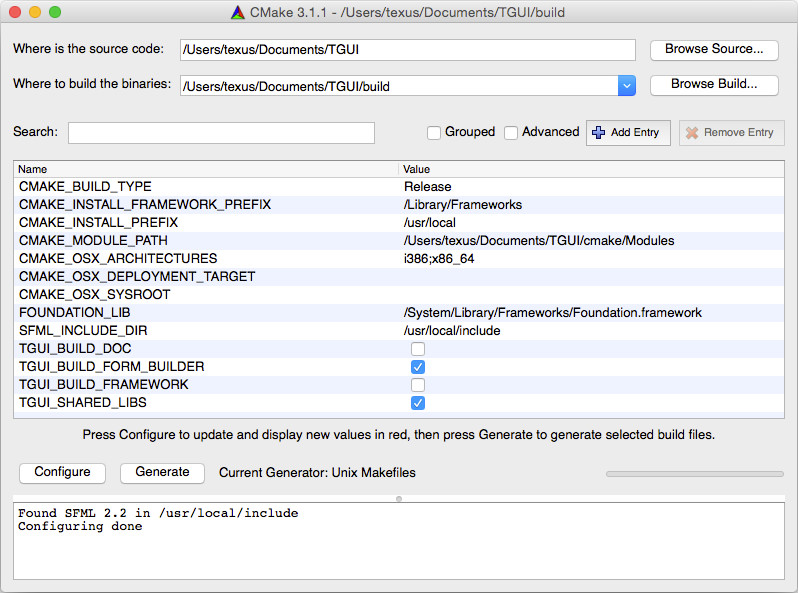
Task: Click the build binaries path field
Action: tap(400, 86)
